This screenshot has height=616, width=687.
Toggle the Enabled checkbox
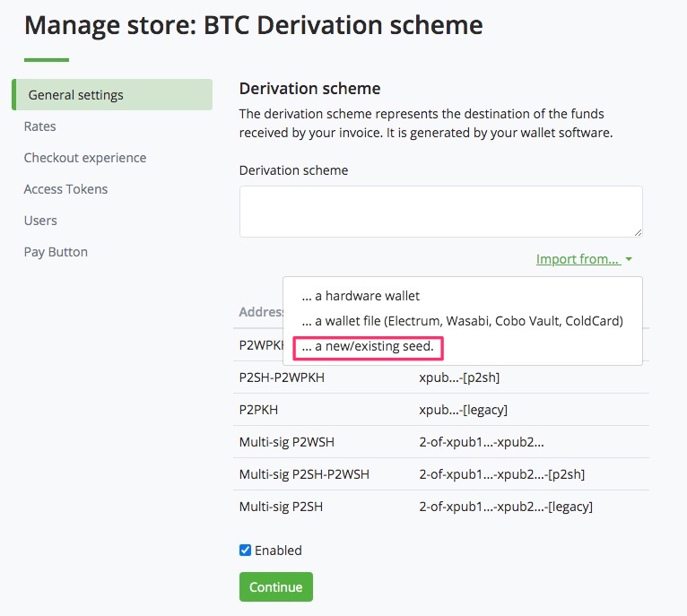(x=246, y=551)
